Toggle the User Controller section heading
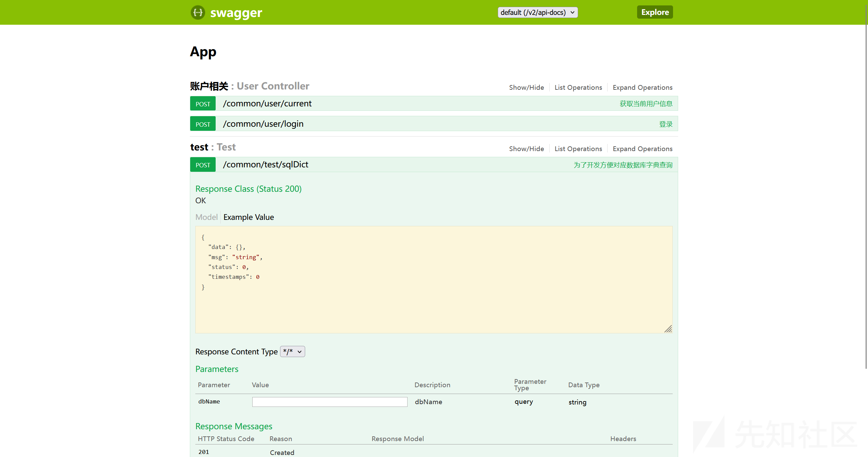This screenshot has height=457, width=868. 250,86
